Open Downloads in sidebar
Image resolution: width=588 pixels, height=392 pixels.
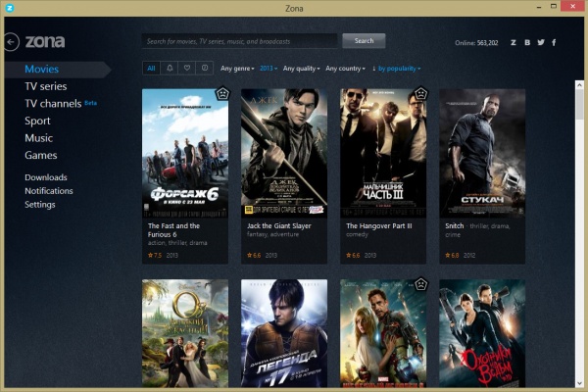pos(46,177)
